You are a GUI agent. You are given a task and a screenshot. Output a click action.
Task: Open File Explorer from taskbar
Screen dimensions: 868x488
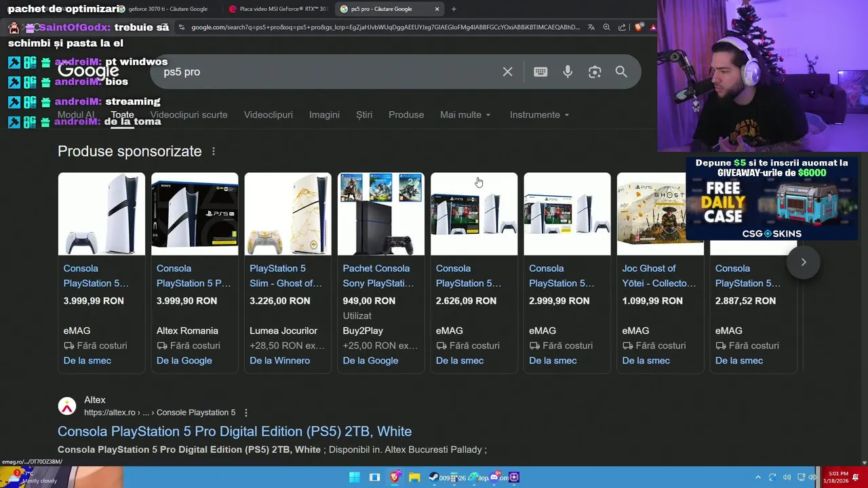click(x=414, y=477)
